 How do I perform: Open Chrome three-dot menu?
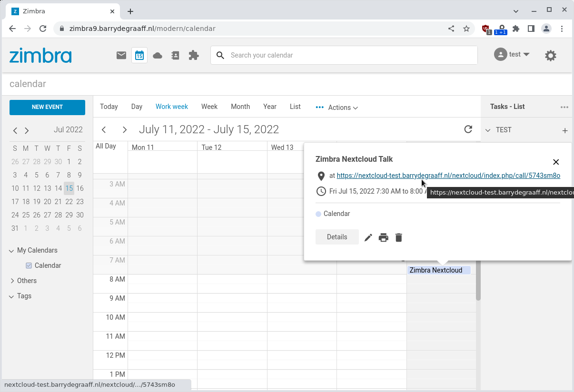click(x=563, y=29)
